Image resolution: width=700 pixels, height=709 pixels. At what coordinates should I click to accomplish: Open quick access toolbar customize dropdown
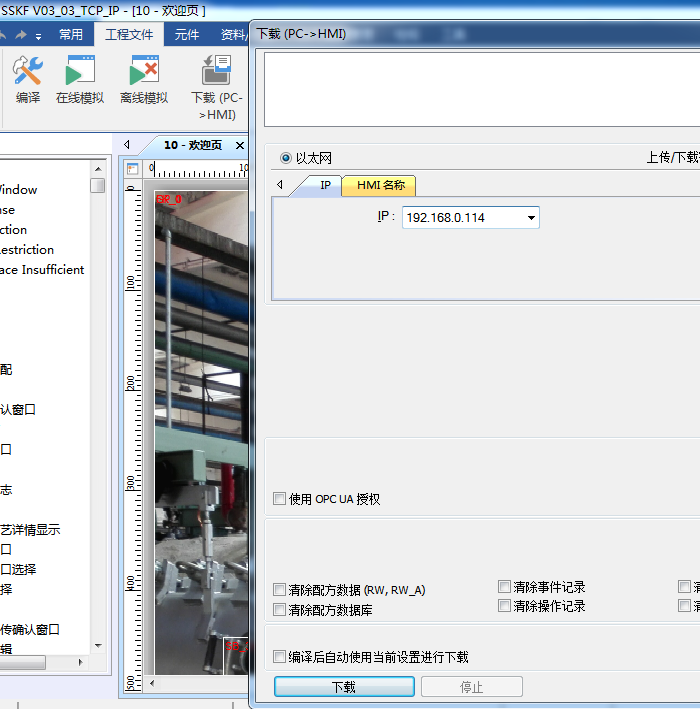point(38,36)
